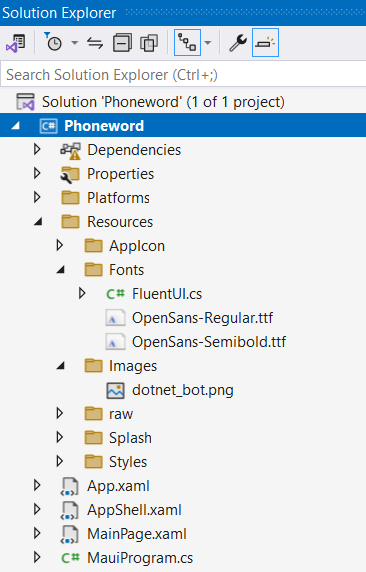Select OpenSans-Semibold.ttf file name
This screenshot has width=366, height=572.
[x=209, y=342]
